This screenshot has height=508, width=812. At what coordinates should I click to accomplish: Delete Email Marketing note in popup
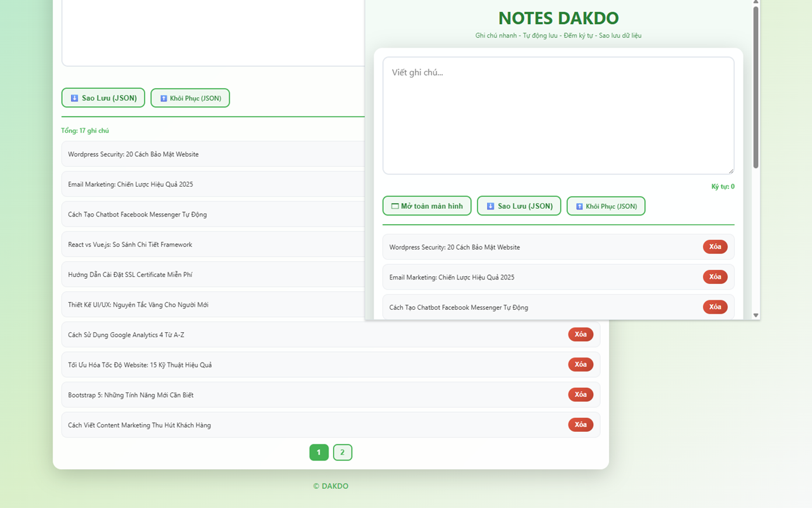click(715, 277)
